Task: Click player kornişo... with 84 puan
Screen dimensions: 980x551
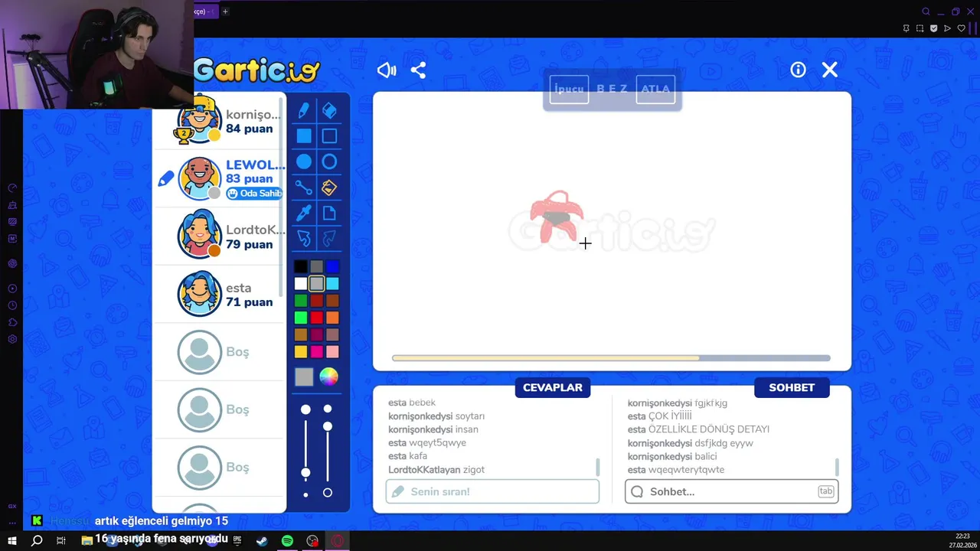Action: 220,121
